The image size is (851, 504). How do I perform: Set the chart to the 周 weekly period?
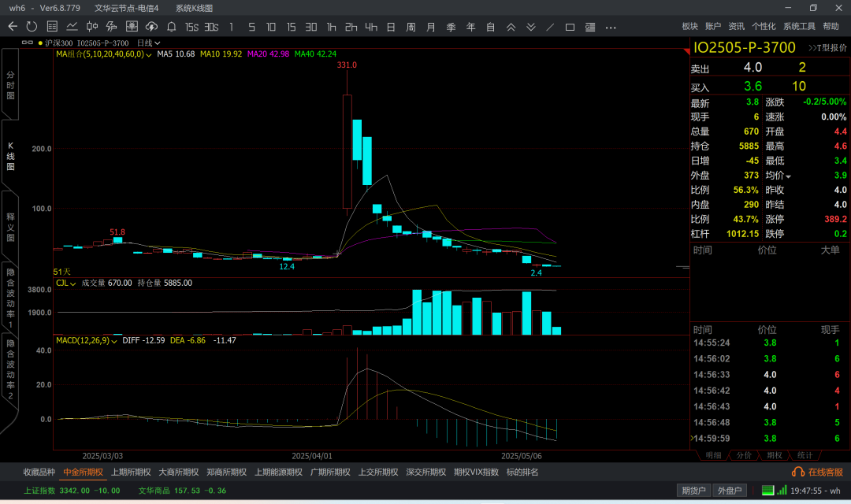pyautogui.click(x=411, y=27)
